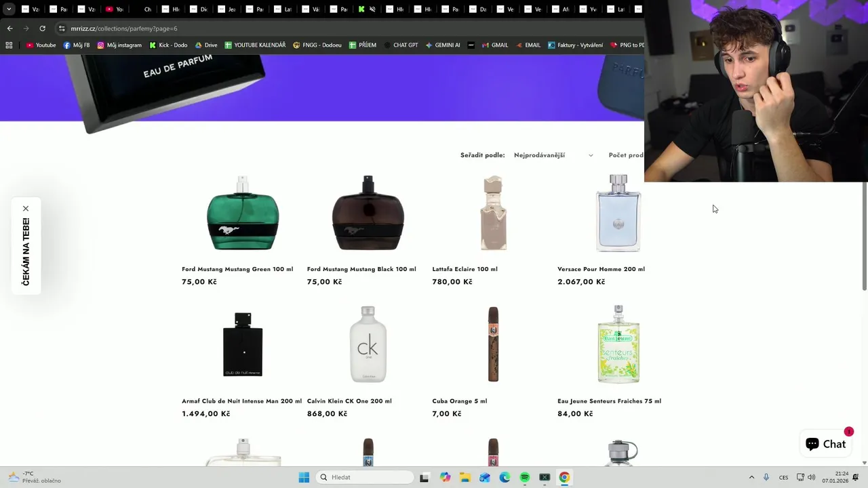
Task: Click the site info icon in address bar
Action: (62, 28)
